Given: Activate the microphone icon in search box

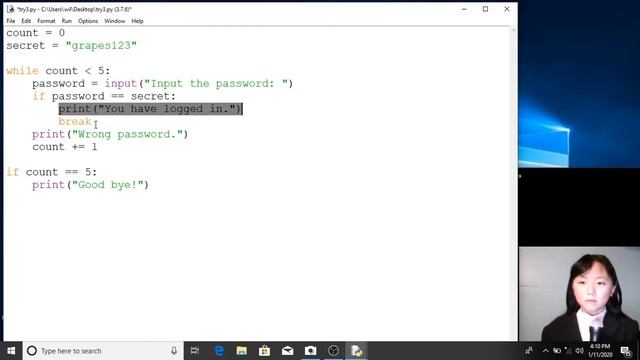Looking at the screenshot, I should 174,351.
